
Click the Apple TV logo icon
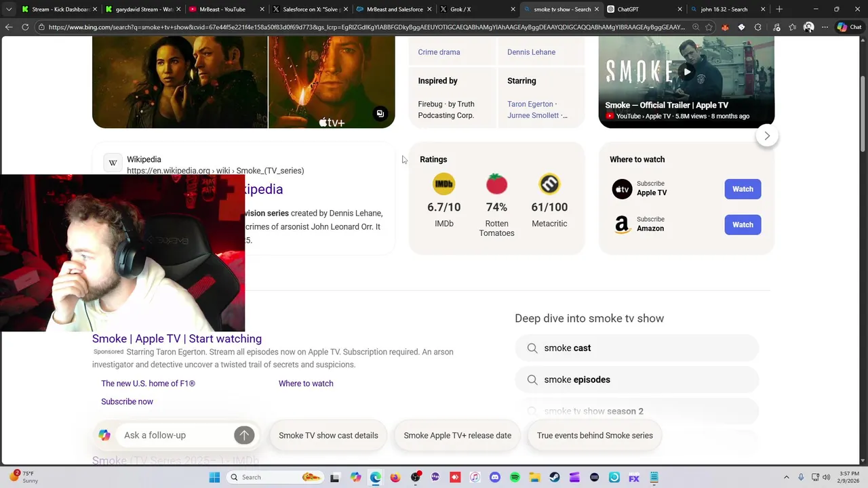[622, 189]
